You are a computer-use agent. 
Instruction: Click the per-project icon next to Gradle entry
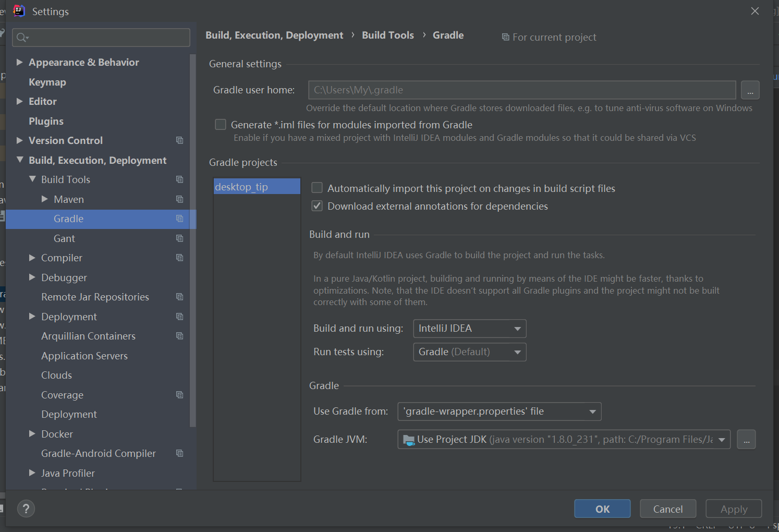click(179, 219)
